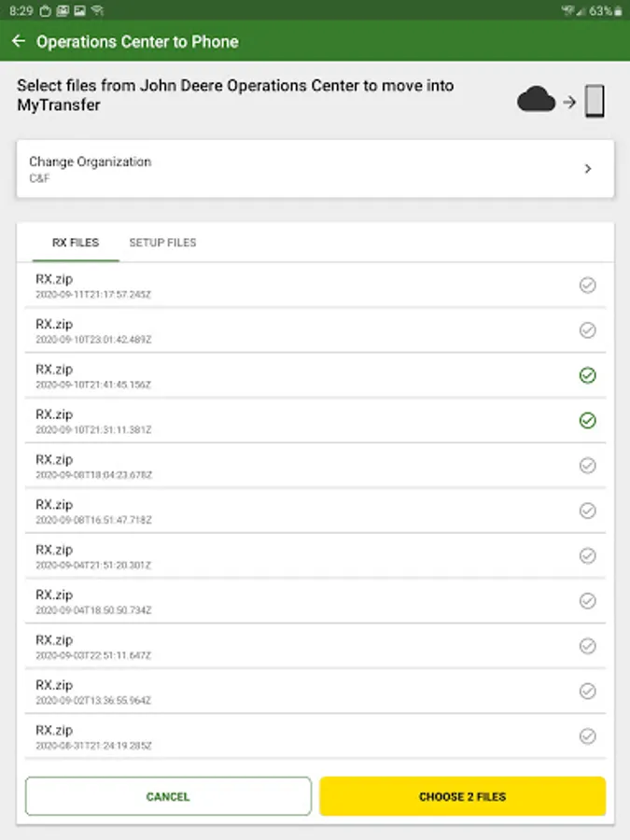Select the RX.zip dated 2020-09-11

587,285
